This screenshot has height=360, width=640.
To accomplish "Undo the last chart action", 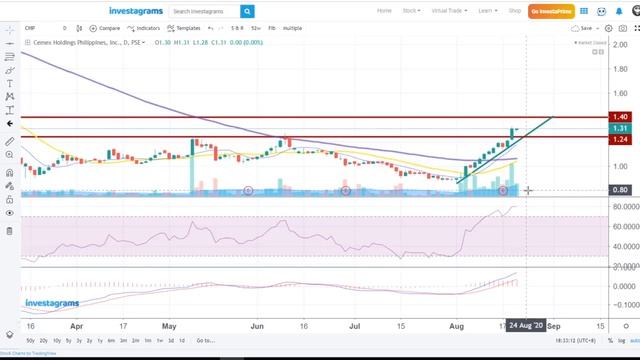I will click(211, 28).
